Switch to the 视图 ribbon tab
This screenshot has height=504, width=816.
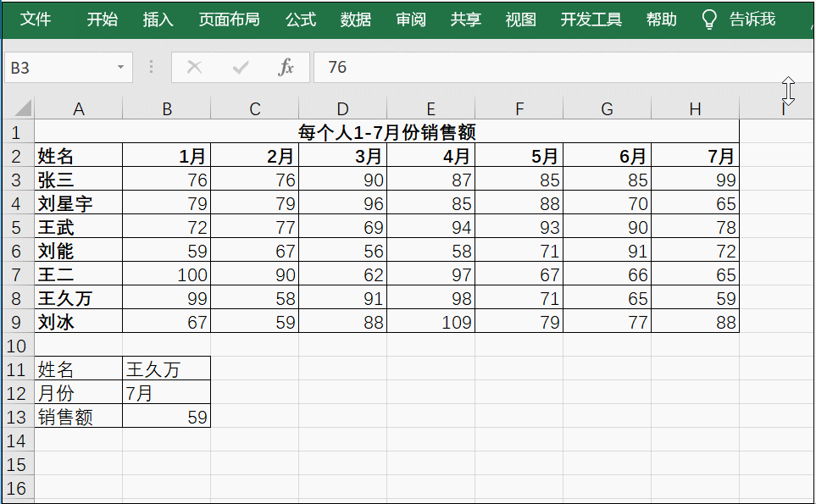[520, 19]
